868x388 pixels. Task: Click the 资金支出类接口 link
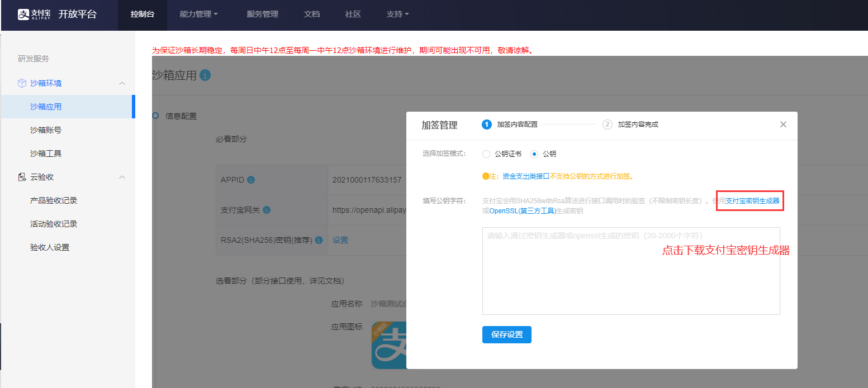pos(526,176)
